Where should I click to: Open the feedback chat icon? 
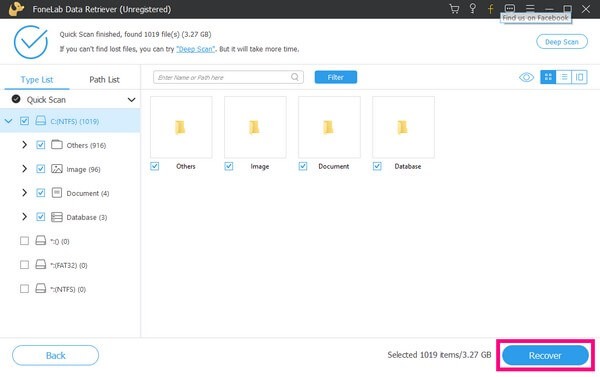[x=510, y=8]
